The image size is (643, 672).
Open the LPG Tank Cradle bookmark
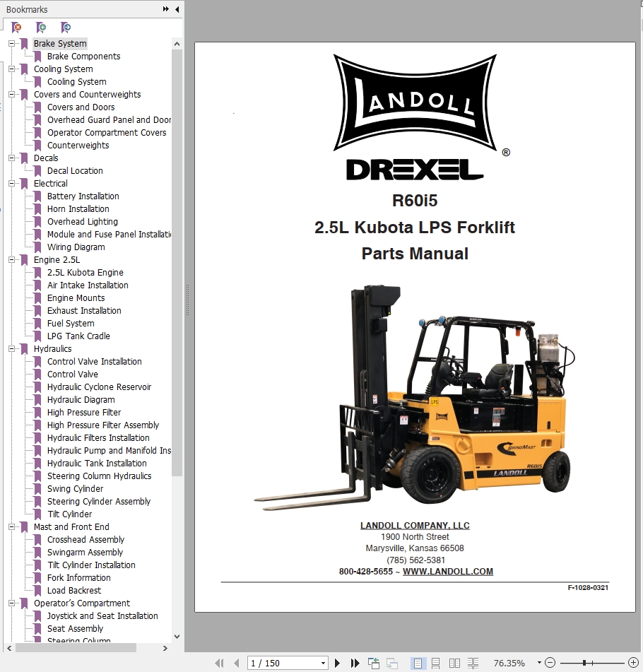(78, 336)
